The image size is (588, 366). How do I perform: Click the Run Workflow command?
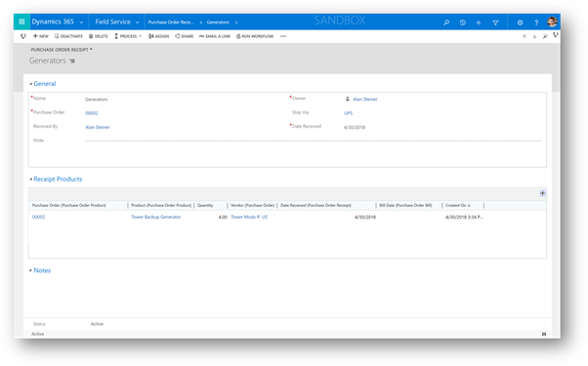coord(255,36)
